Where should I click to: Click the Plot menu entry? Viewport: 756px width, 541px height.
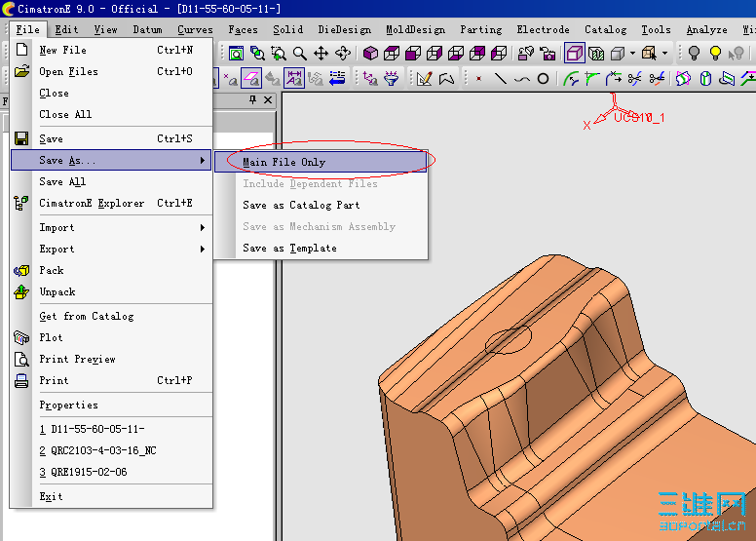111,337
